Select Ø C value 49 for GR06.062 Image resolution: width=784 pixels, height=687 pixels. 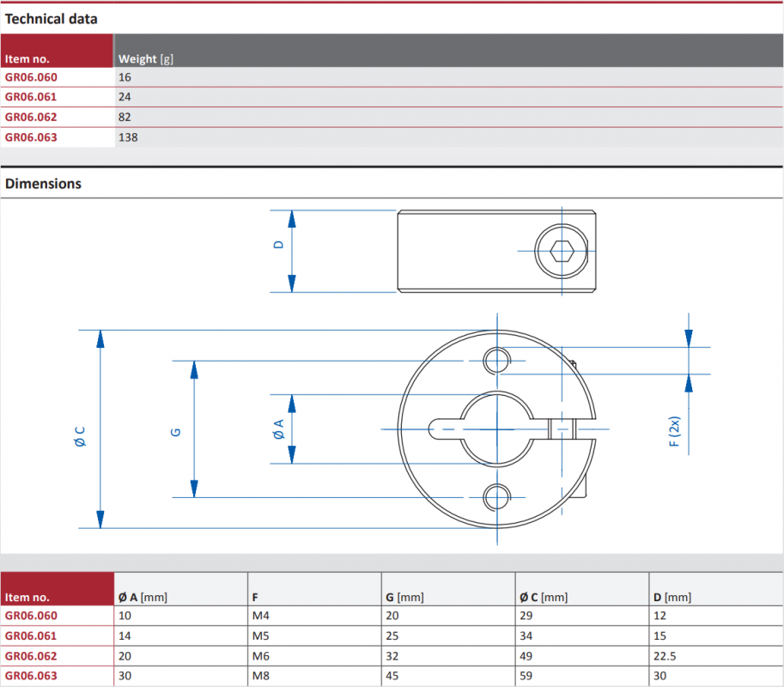[526, 655]
